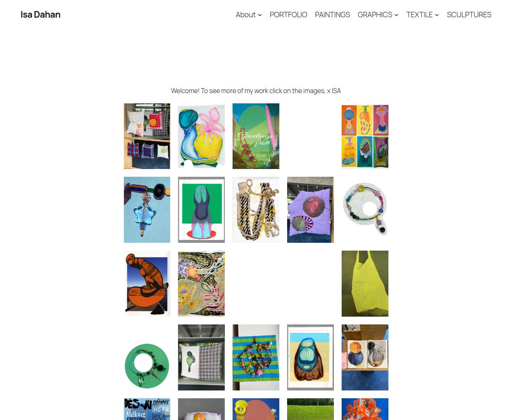This screenshot has width=525, height=420.
Task: Open the SCULPTURES page
Action: click(469, 14)
